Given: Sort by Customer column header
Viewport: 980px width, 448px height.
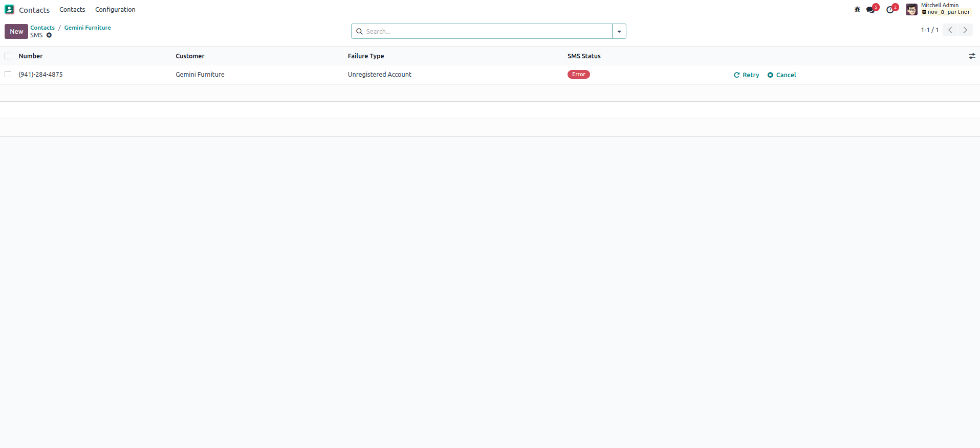Looking at the screenshot, I should click(x=190, y=56).
